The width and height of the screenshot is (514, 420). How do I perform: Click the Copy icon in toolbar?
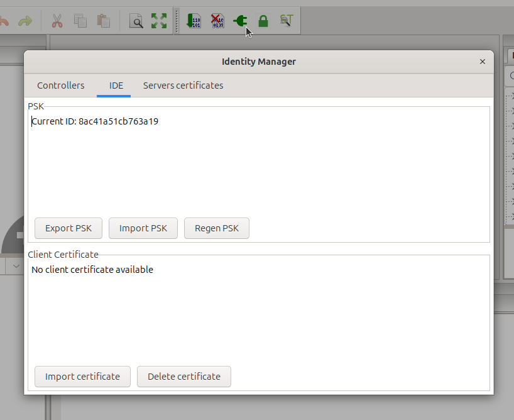[x=80, y=21]
